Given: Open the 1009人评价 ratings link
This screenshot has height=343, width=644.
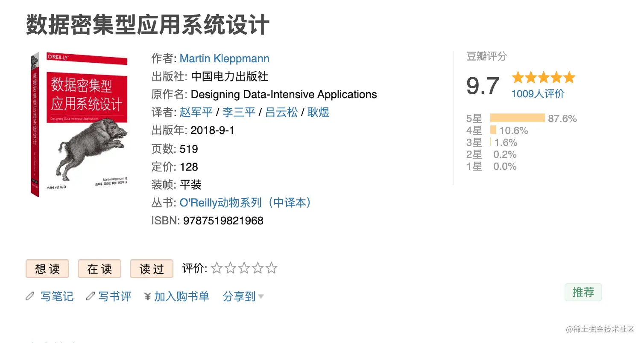Looking at the screenshot, I should (x=538, y=94).
